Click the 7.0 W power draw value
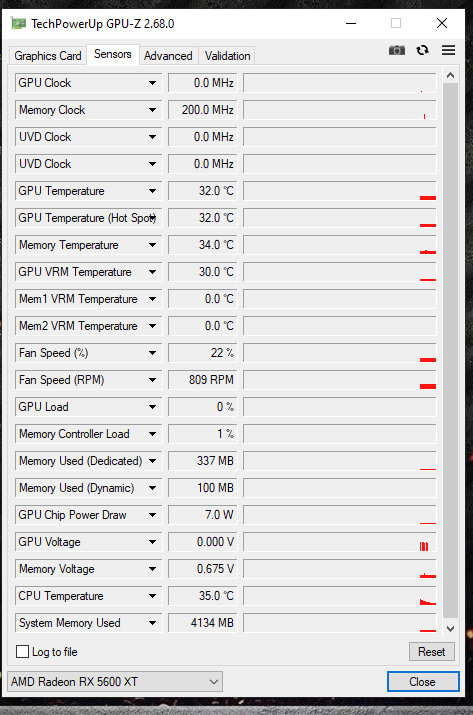Screen dimensions: 473x715 (203, 515)
